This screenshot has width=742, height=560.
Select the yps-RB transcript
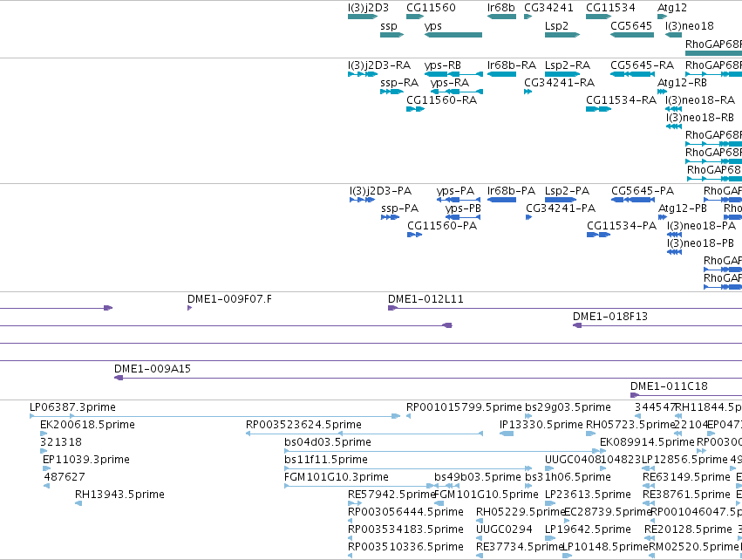point(453,74)
